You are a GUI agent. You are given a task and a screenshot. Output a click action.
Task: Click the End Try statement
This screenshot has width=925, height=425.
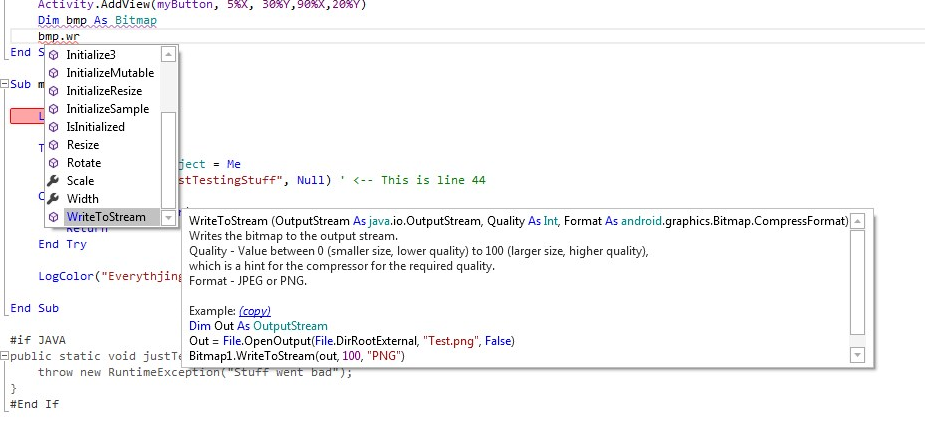[x=62, y=244]
